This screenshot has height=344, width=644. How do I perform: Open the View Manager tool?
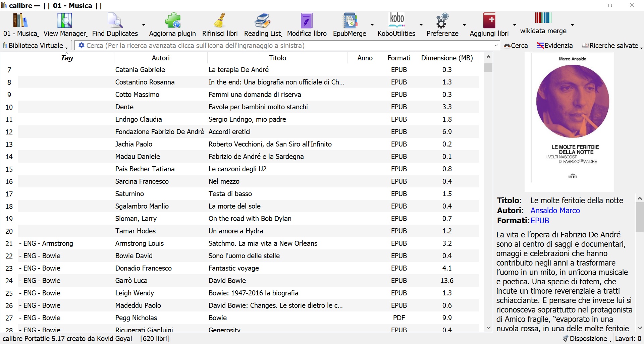tap(64, 20)
